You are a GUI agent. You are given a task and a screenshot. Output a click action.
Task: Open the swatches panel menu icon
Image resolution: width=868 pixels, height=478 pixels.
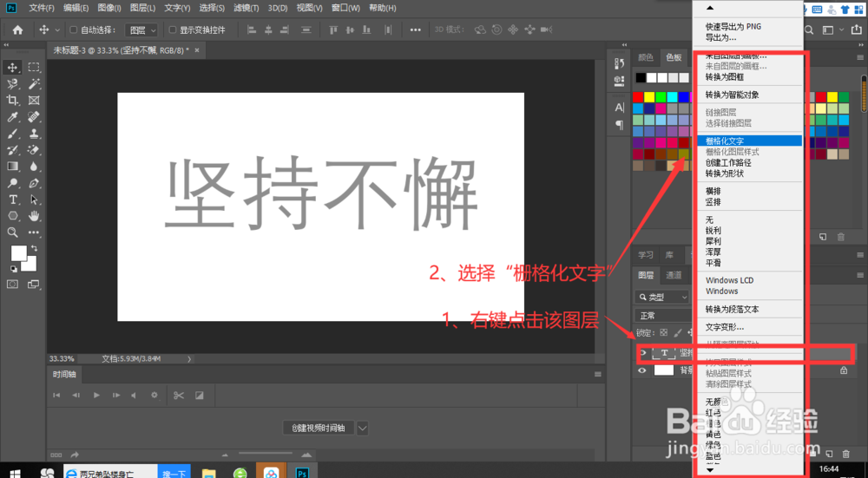point(860,57)
